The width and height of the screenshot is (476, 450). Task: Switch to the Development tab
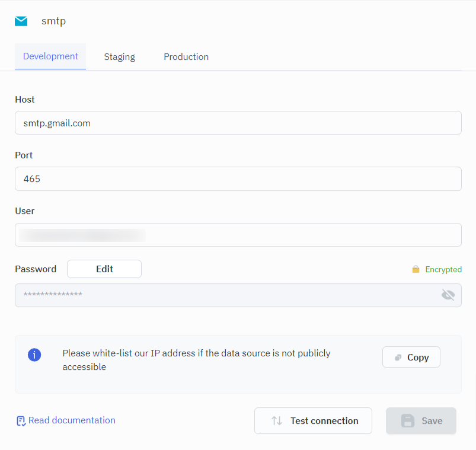coord(50,56)
